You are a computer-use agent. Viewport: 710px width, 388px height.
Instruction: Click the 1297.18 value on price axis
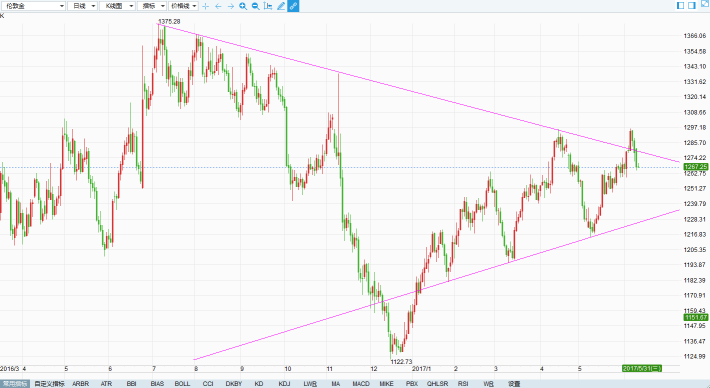(695, 127)
